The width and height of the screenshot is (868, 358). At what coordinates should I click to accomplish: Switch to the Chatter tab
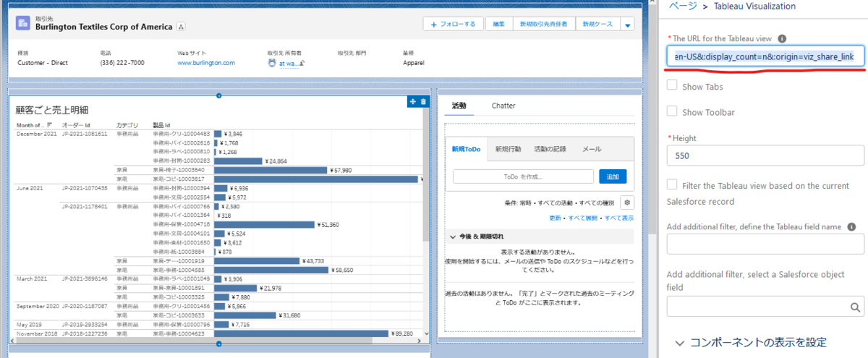[503, 106]
